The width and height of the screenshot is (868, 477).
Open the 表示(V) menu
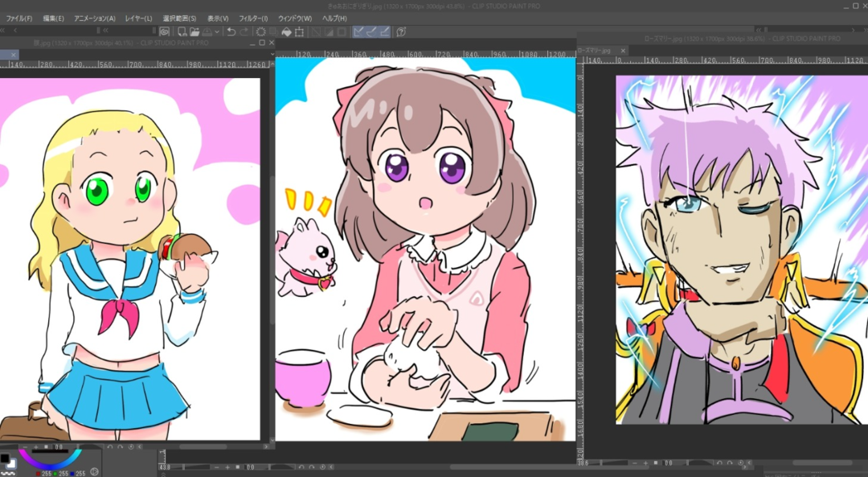point(218,19)
